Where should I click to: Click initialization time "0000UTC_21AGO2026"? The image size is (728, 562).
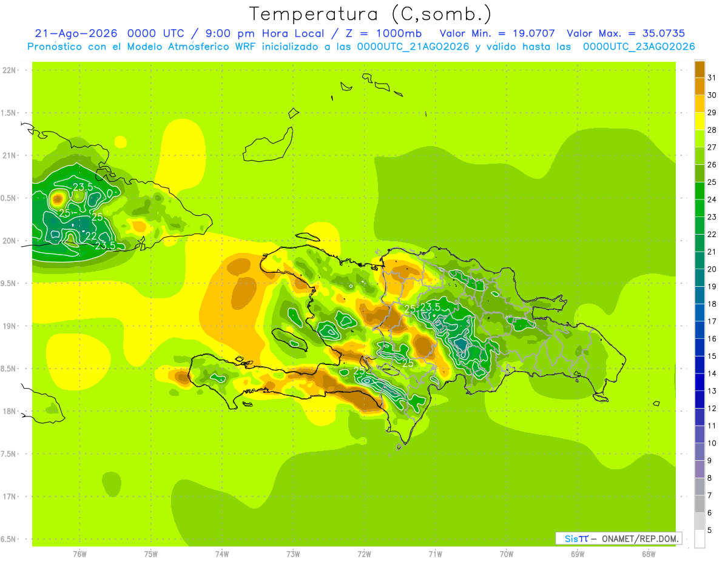click(413, 47)
